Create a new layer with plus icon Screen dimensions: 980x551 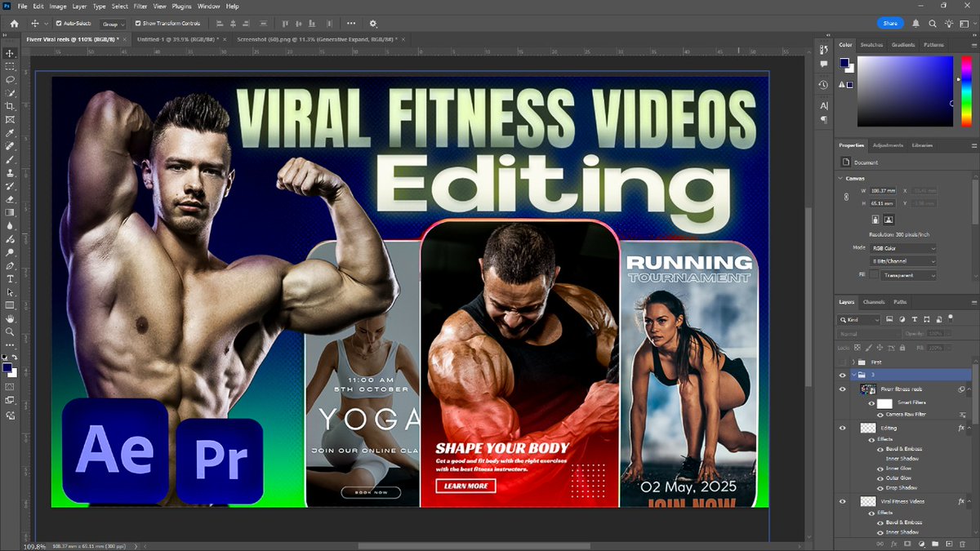pos(948,543)
